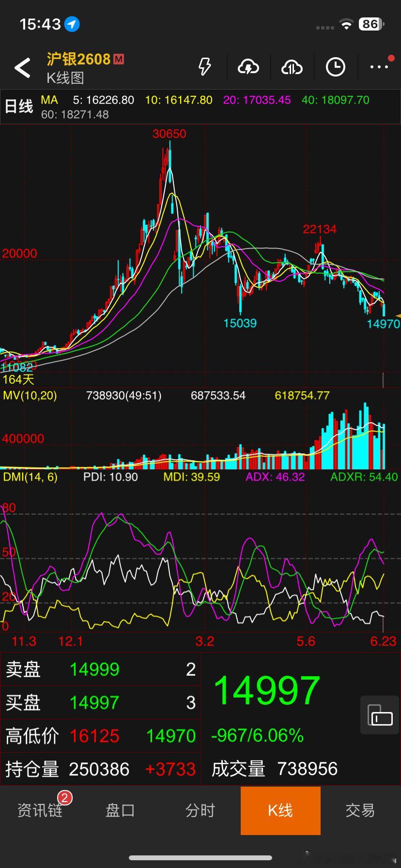
Task: Tap the 22134 chart high label
Action: click(320, 229)
